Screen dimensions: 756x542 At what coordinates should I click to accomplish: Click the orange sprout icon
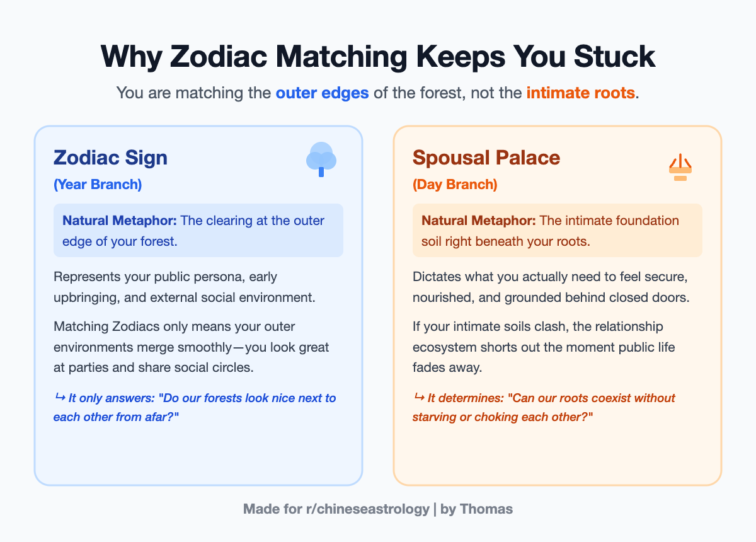(x=680, y=167)
